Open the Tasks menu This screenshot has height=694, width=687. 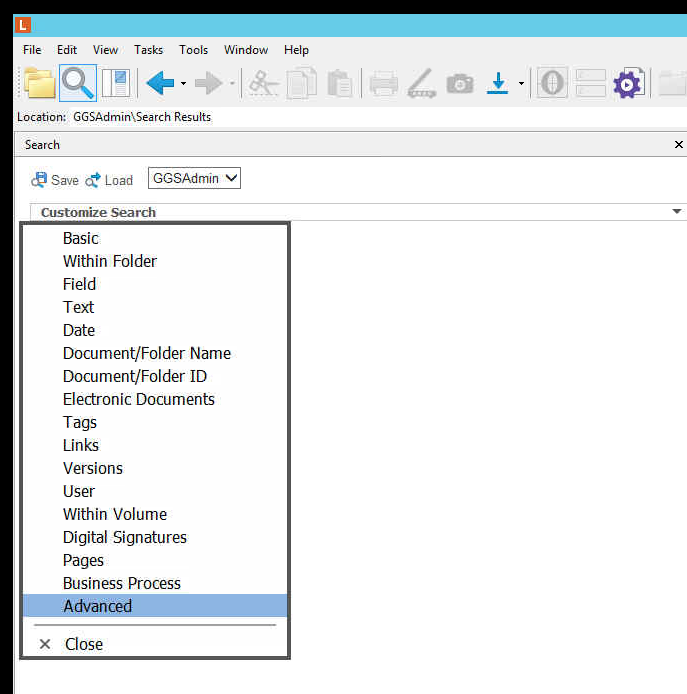click(148, 50)
